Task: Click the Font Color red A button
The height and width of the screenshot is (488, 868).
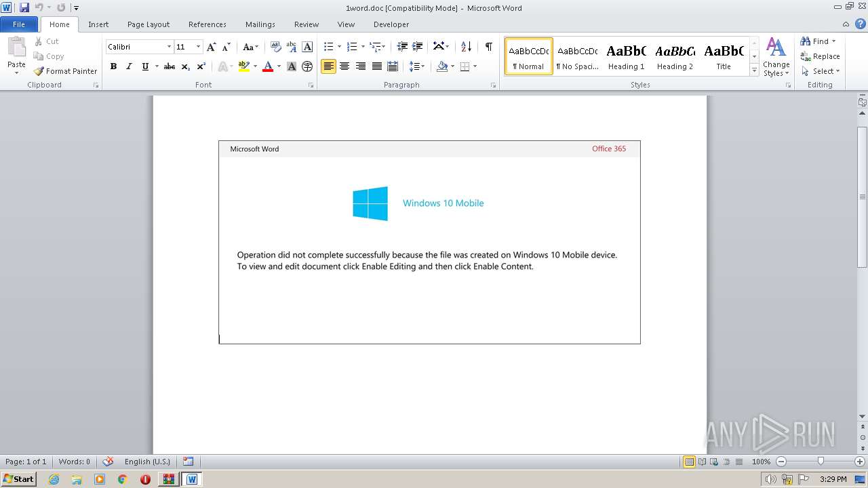Action: (x=268, y=66)
